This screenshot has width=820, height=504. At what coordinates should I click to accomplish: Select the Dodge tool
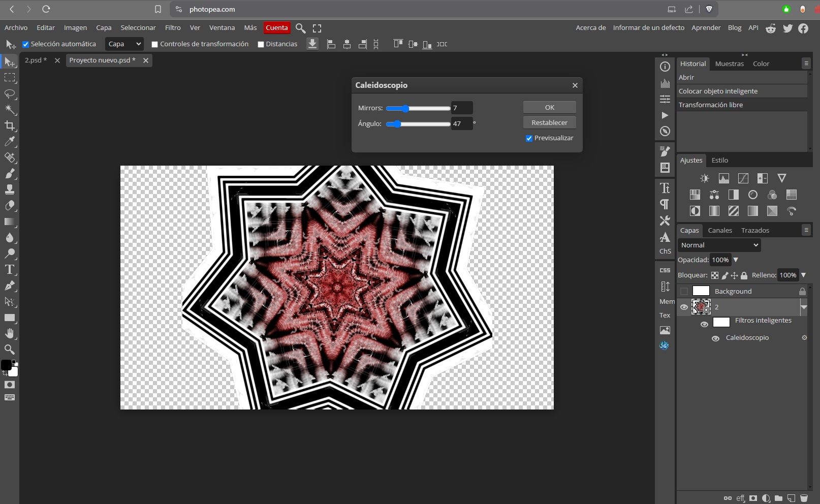pos(10,254)
